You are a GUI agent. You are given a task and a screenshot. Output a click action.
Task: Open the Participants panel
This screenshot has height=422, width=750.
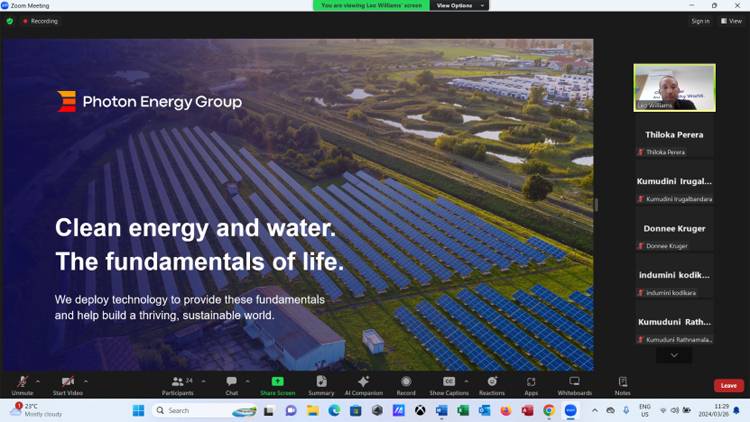point(177,385)
